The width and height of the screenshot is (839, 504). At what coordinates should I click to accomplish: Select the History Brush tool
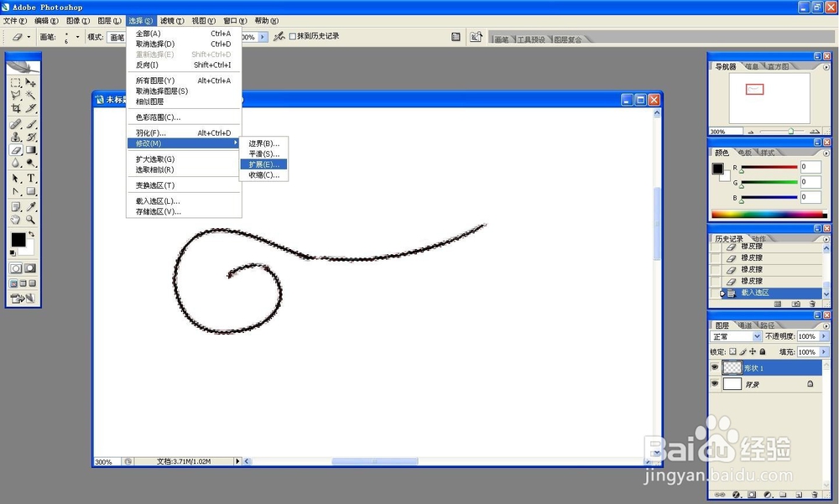pos(31,137)
